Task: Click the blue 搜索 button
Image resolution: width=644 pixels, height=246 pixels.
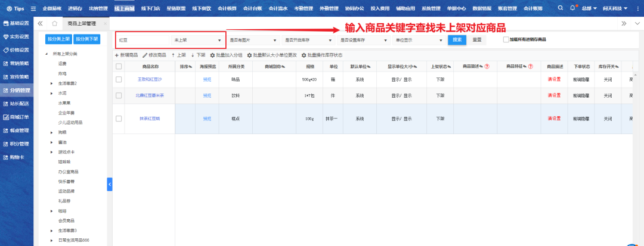Action: click(457, 40)
